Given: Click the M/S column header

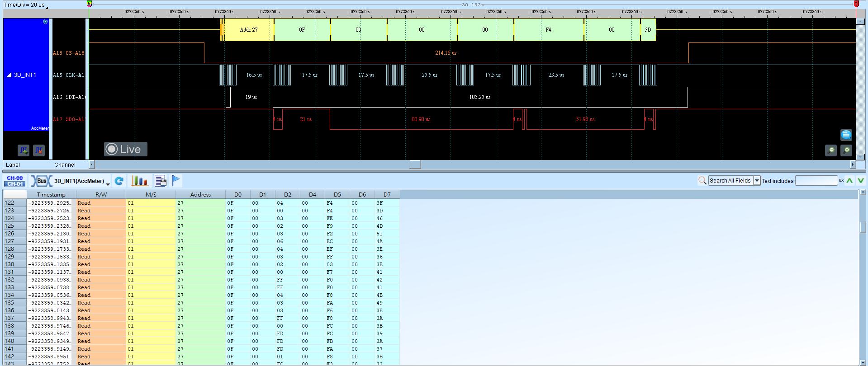Looking at the screenshot, I should (x=151, y=195).
